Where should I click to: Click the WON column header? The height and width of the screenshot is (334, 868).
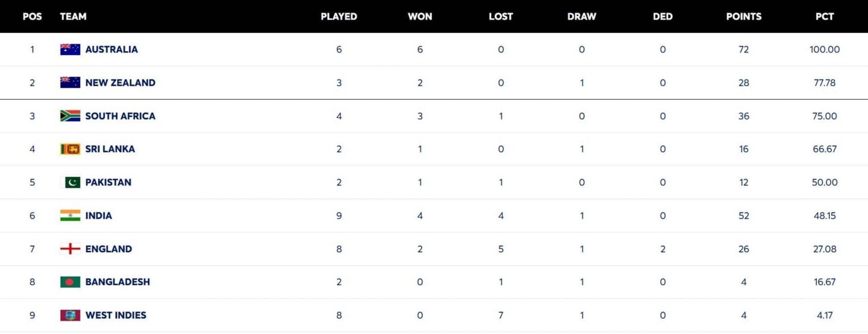click(x=420, y=17)
